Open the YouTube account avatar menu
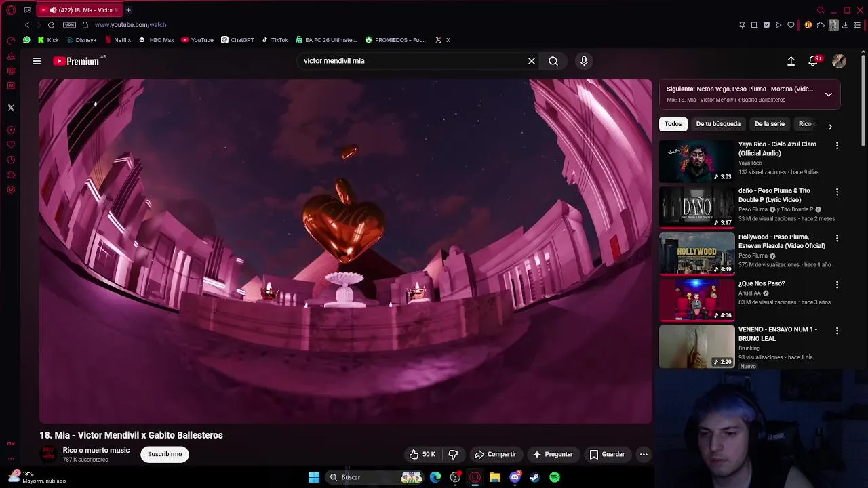Screen dimensions: 868x488 pyautogui.click(x=839, y=61)
